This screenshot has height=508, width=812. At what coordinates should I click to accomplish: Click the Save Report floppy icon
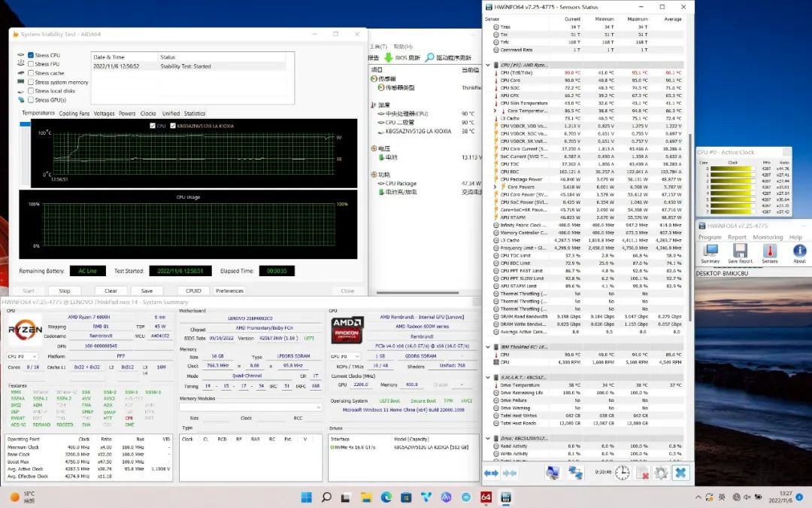click(x=740, y=252)
